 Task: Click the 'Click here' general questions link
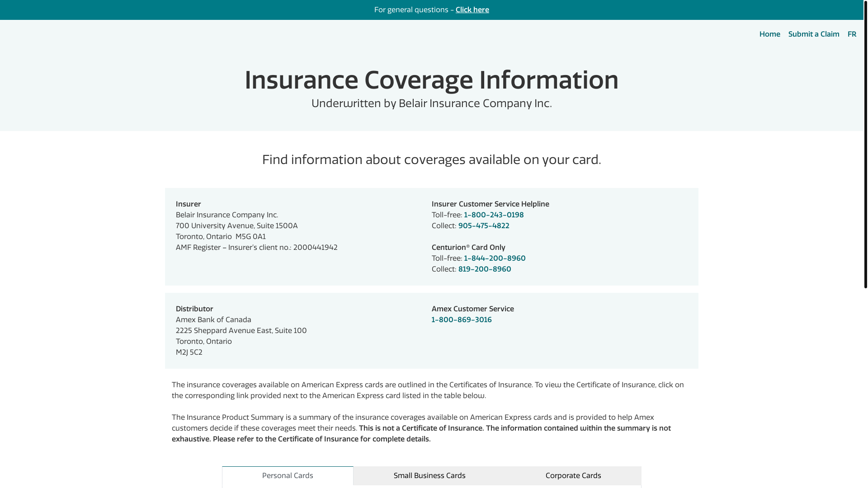(472, 9)
